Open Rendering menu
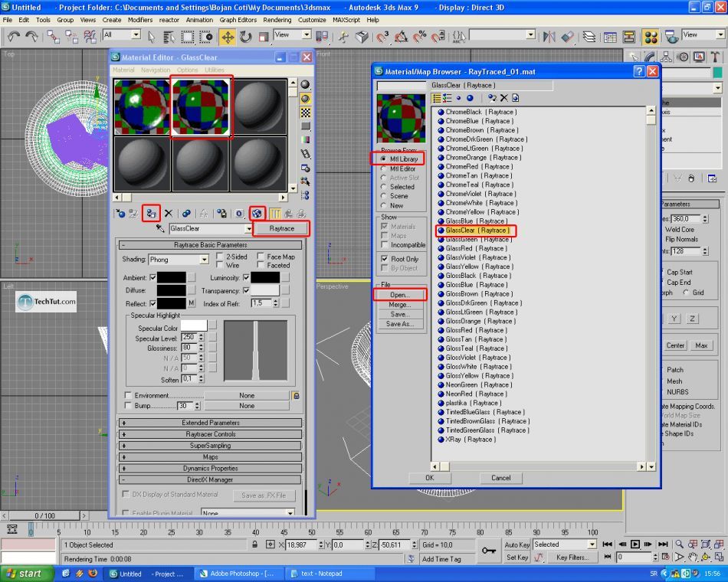Viewport: 728px width, 582px height. 277,20
